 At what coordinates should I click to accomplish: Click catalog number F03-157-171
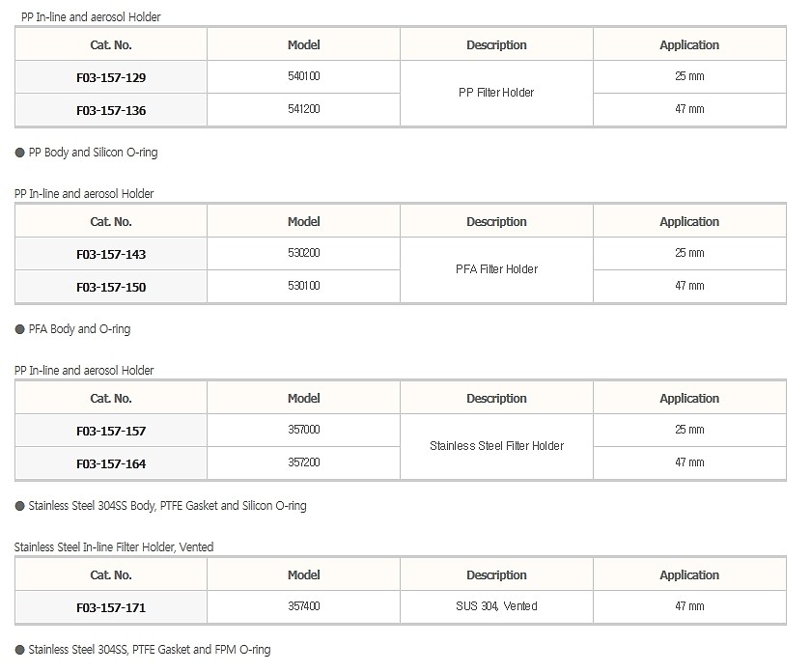pos(111,607)
